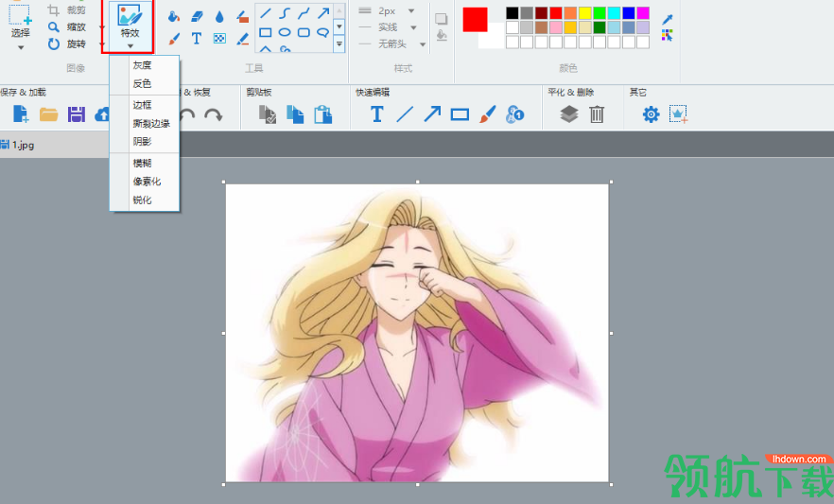Choose the highlighter tool with orange block
Image resolution: width=834 pixels, height=504 pixels.
[242, 16]
